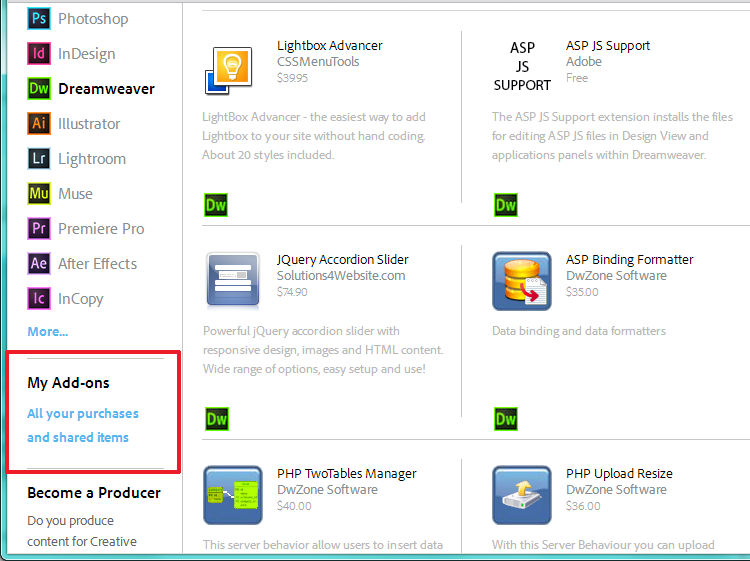Click the $74.90 price
Image resolution: width=750 pixels, height=561 pixels.
click(x=292, y=292)
